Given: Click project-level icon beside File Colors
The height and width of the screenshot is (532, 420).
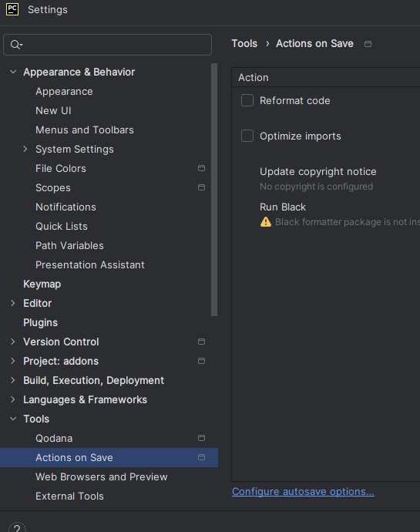Looking at the screenshot, I should [201, 168].
